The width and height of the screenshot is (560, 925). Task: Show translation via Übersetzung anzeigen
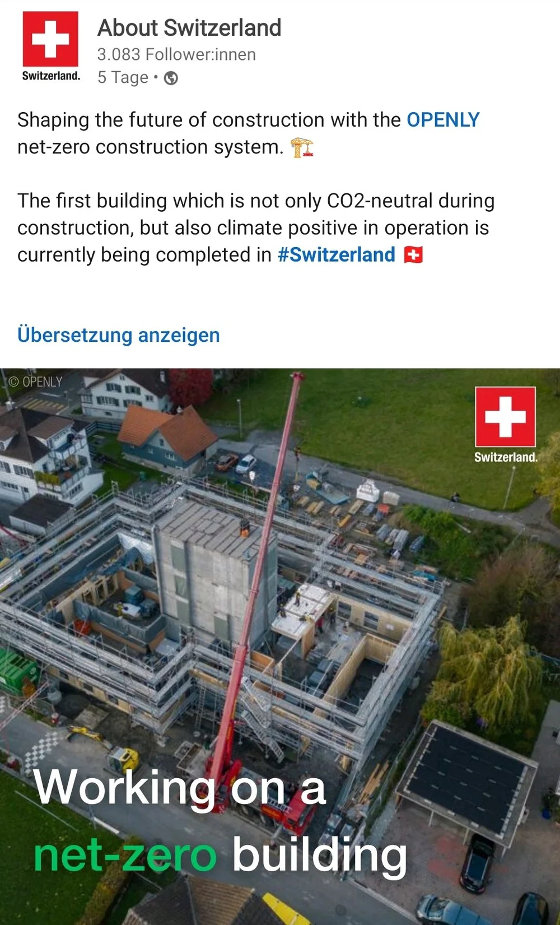tap(119, 334)
